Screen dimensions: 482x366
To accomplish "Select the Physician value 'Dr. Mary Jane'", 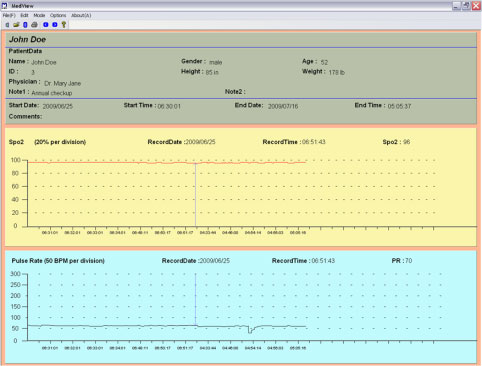I will (62, 83).
